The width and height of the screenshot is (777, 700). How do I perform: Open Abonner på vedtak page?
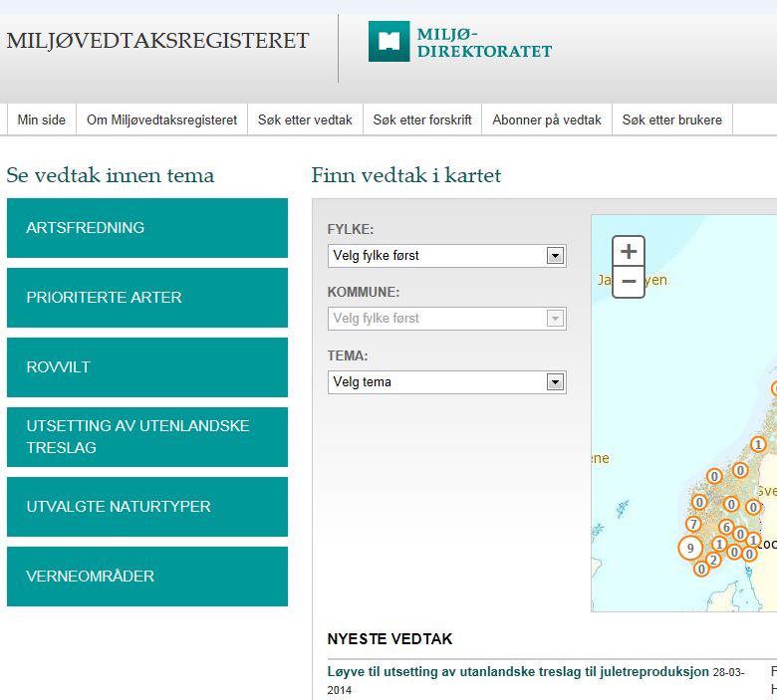[x=547, y=119]
